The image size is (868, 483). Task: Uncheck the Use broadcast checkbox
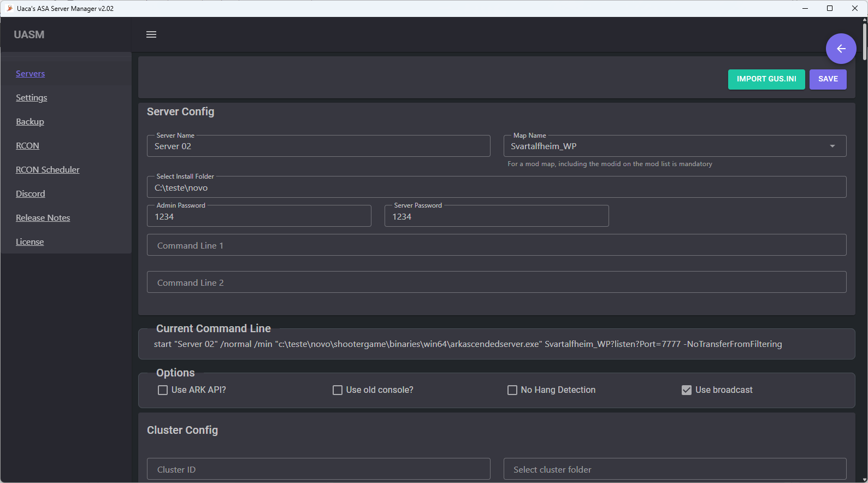click(x=687, y=390)
